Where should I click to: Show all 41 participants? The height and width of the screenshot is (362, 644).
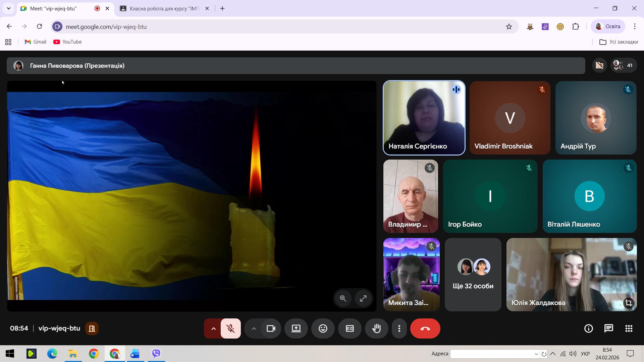point(623,65)
